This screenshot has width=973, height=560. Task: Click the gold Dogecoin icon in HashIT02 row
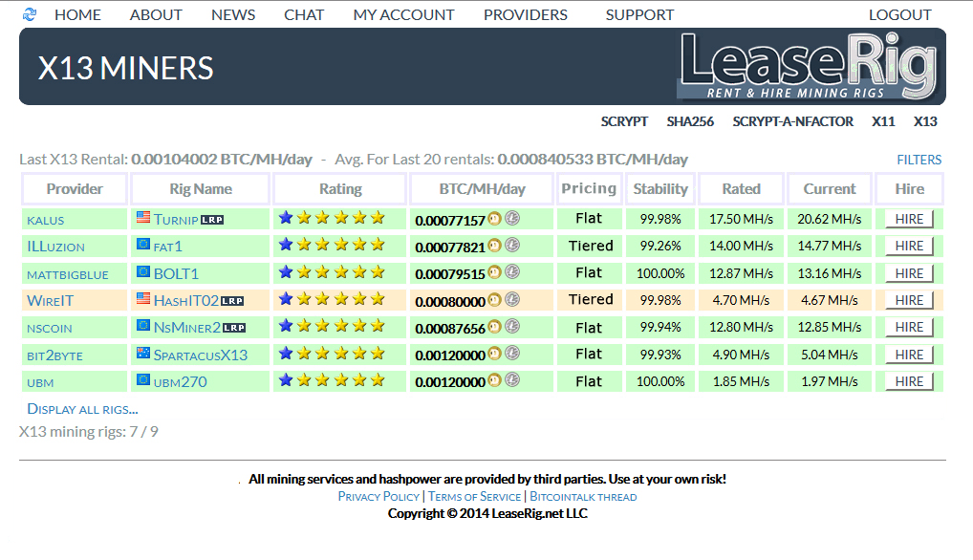[494, 299]
